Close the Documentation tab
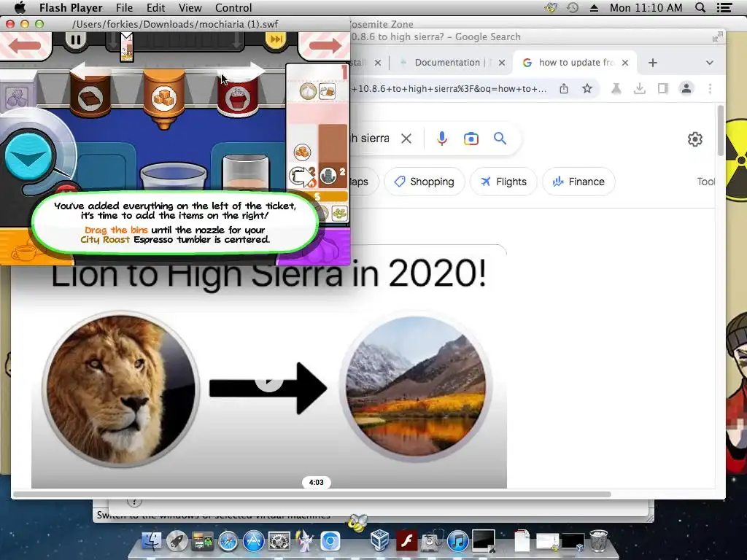 coord(502,63)
